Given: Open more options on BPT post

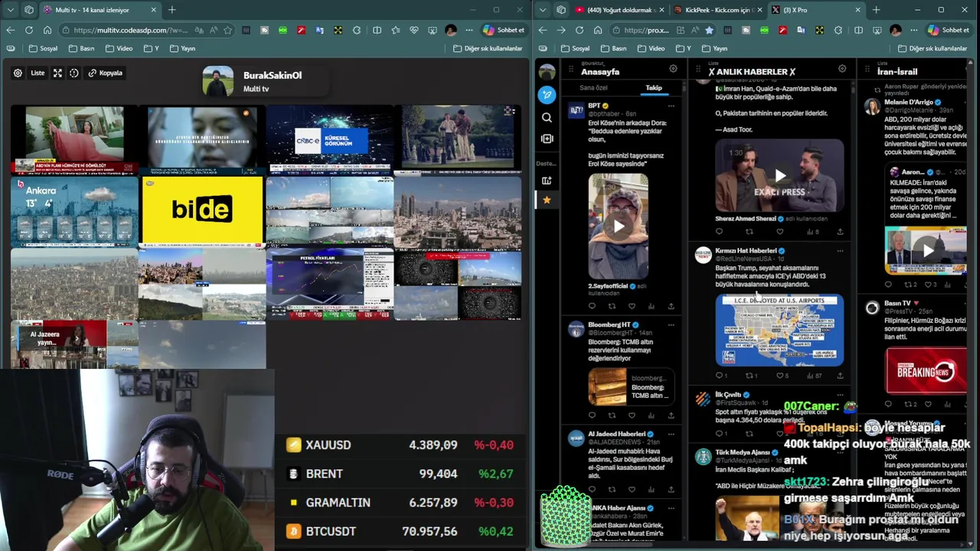Looking at the screenshot, I should point(671,106).
